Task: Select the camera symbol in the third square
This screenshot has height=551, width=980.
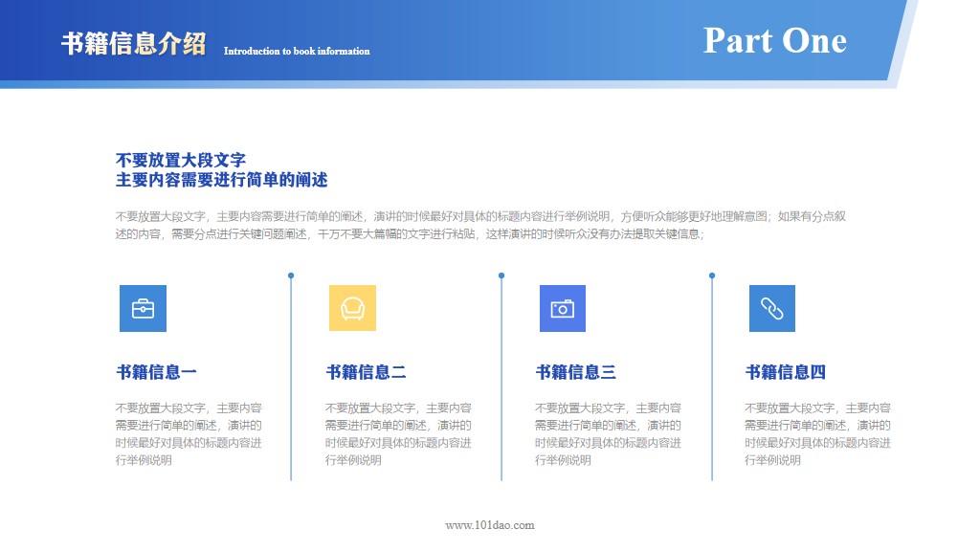Action: (x=562, y=308)
